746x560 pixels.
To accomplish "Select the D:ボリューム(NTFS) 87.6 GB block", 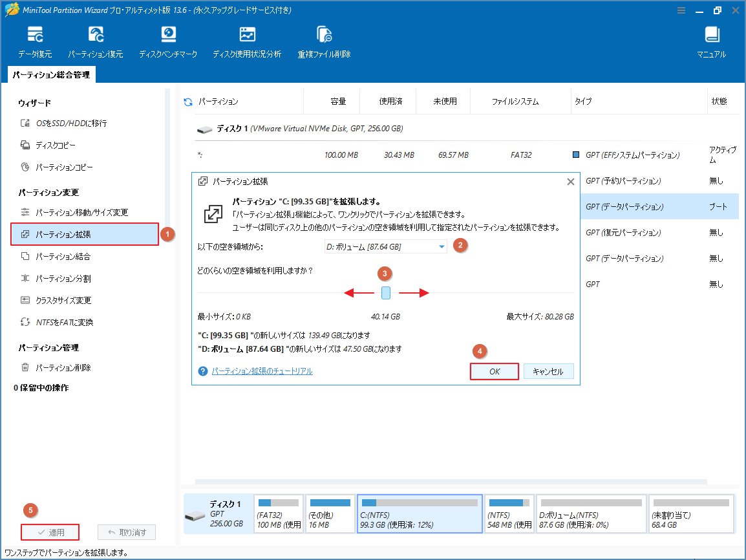I will [x=591, y=514].
